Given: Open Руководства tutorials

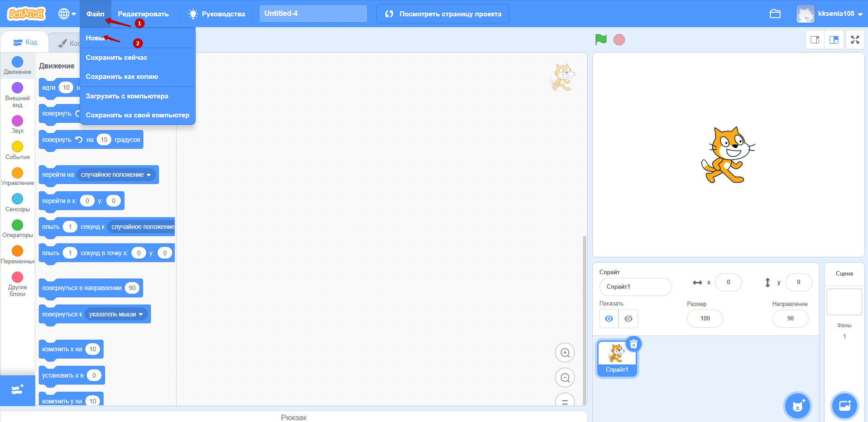Looking at the screenshot, I should tap(217, 14).
